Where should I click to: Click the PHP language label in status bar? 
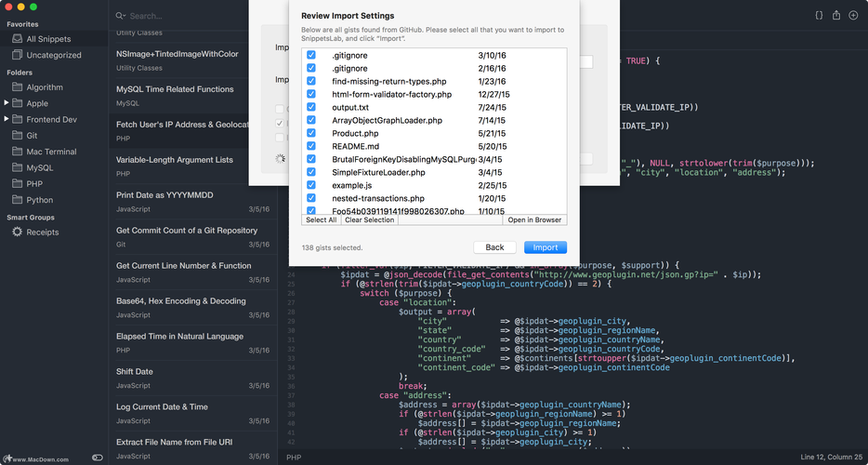tap(294, 458)
